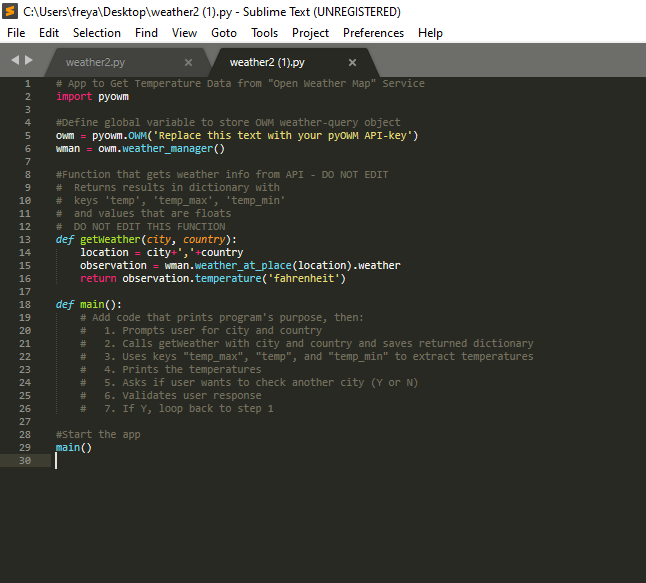
Task: Click the previous tab left arrow
Action: (15, 60)
